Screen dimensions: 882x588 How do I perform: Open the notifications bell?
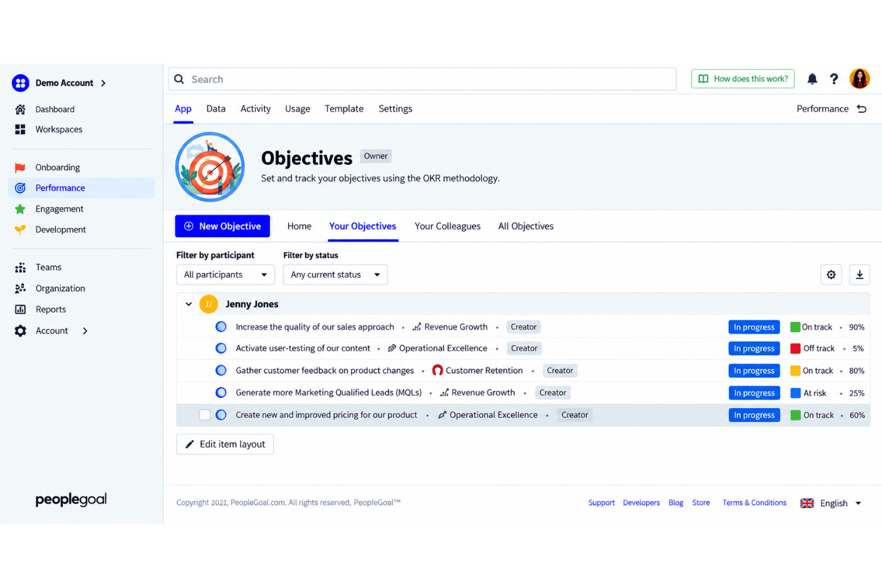tap(812, 79)
